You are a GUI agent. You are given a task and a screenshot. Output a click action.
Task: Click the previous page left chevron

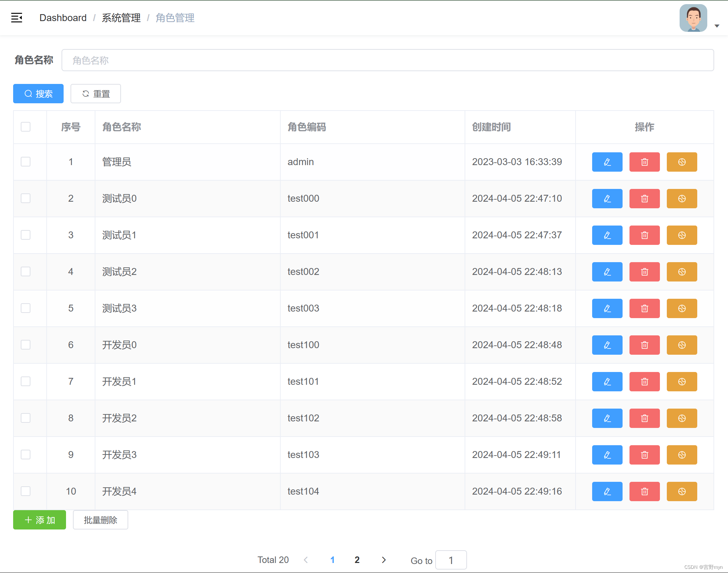coord(306,560)
